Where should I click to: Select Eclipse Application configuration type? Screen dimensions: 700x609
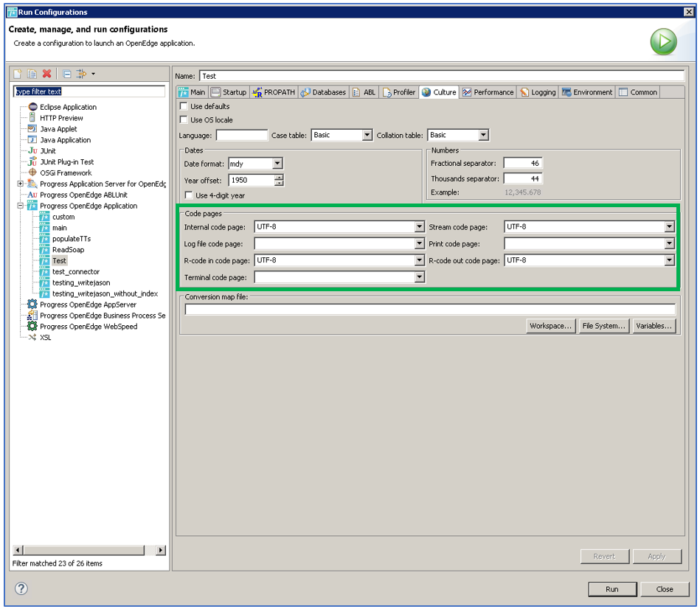(x=68, y=107)
